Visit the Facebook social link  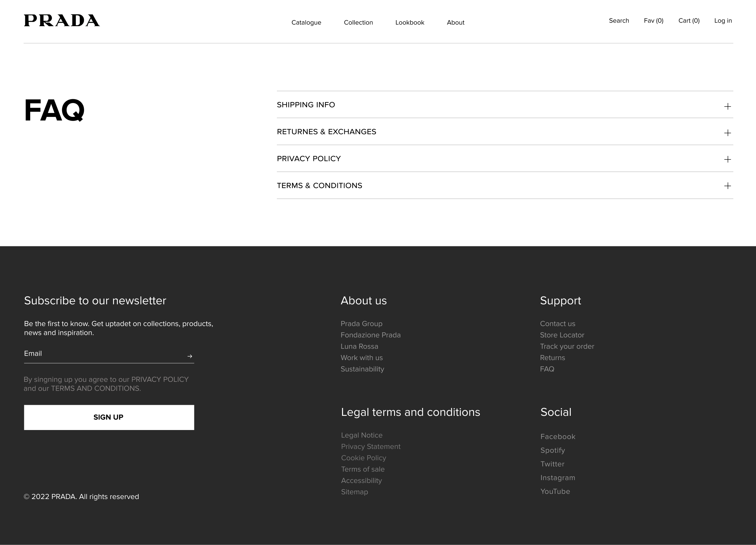[x=558, y=437]
